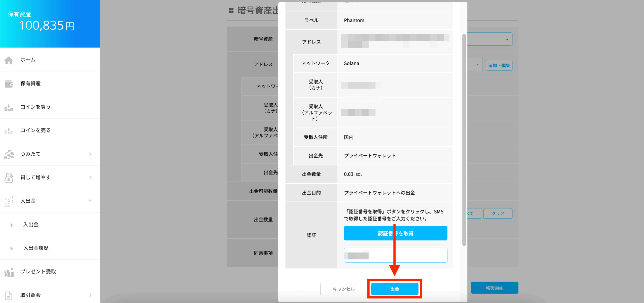Click the buy coin icon (コインを買う)
This screenshot has height=303, width=644.
(x=9, y=107)
